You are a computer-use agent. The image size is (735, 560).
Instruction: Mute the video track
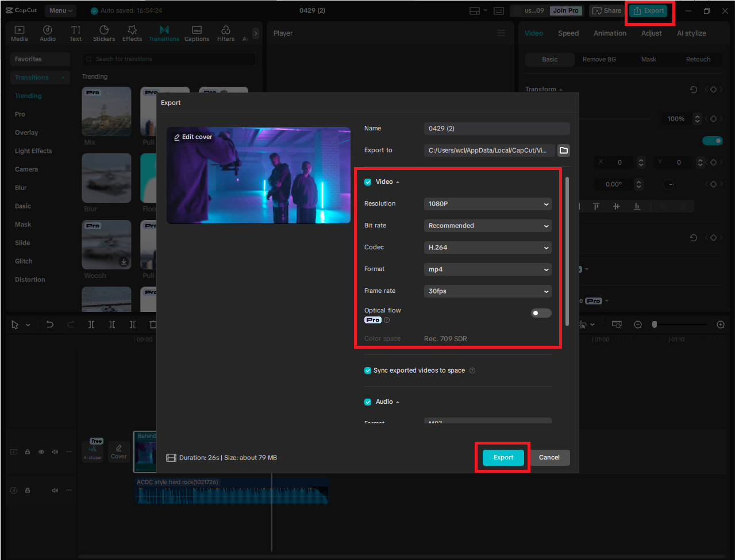(55, 452)
